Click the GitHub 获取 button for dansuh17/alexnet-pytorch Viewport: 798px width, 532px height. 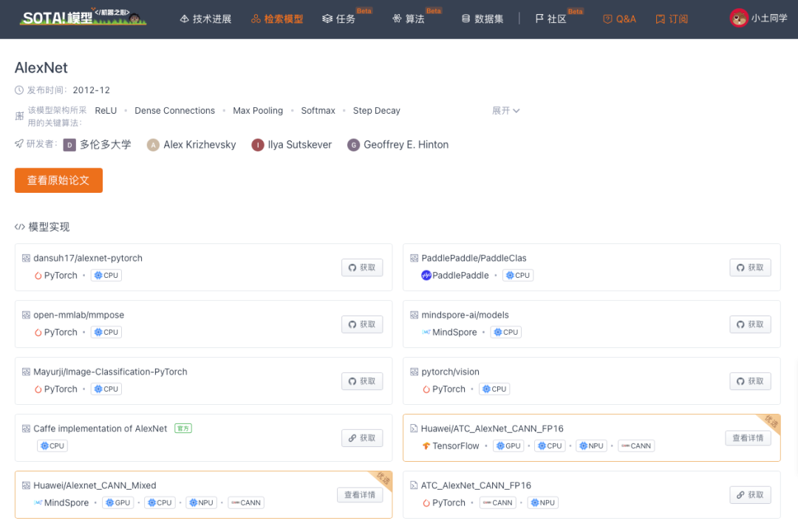pyautogui.click(x=362, y=267)
